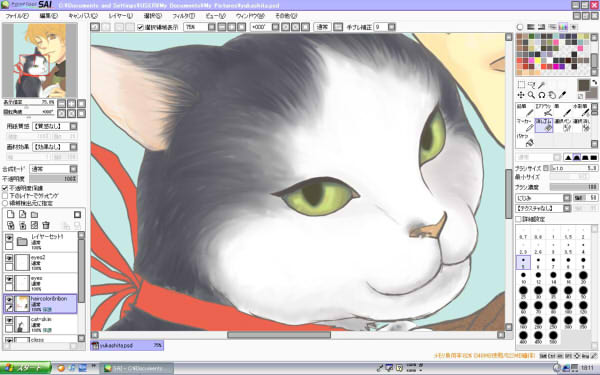This screenshot has height=375, width=600.
Task: Open the Canvas menu
Action: 83,16
